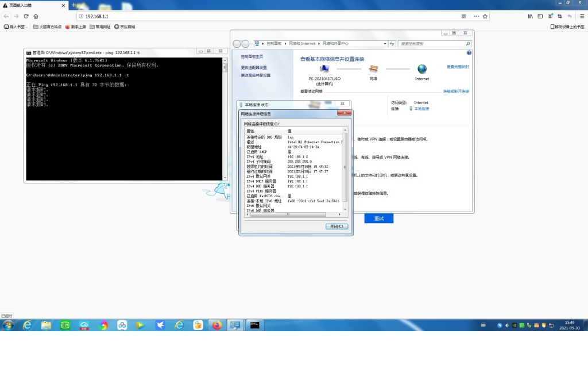Open 新手上路 bookmark

[x=75, y=26]
